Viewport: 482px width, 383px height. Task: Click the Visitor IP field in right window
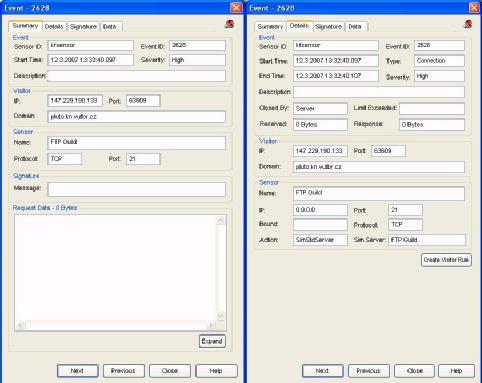(320, 151)
